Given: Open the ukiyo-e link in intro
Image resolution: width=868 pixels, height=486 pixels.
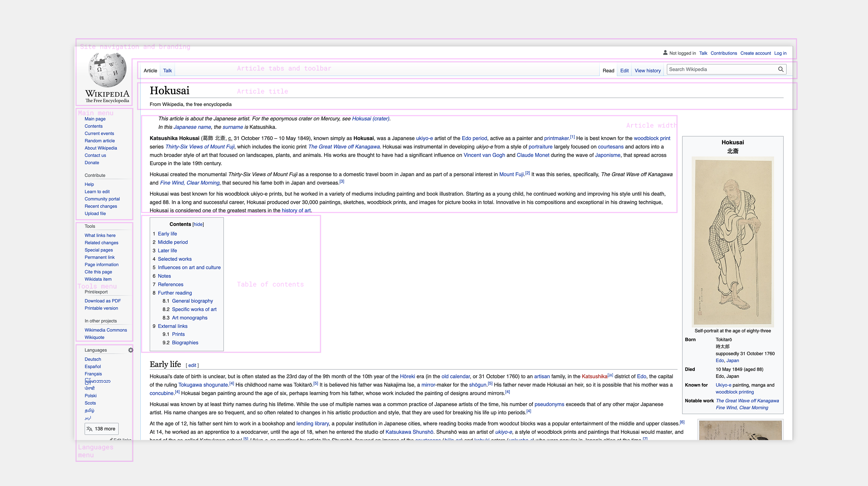Looking at the screenshot, I should (424, 138).
